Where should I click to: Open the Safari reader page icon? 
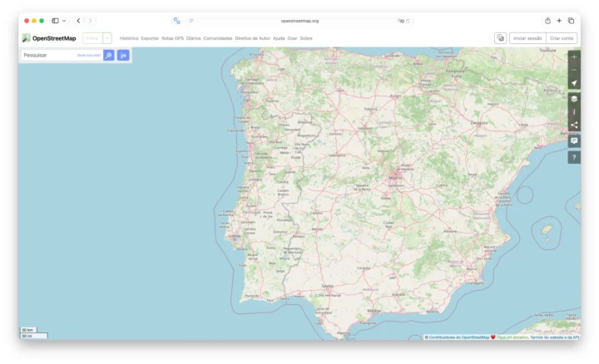pos(191,21)
